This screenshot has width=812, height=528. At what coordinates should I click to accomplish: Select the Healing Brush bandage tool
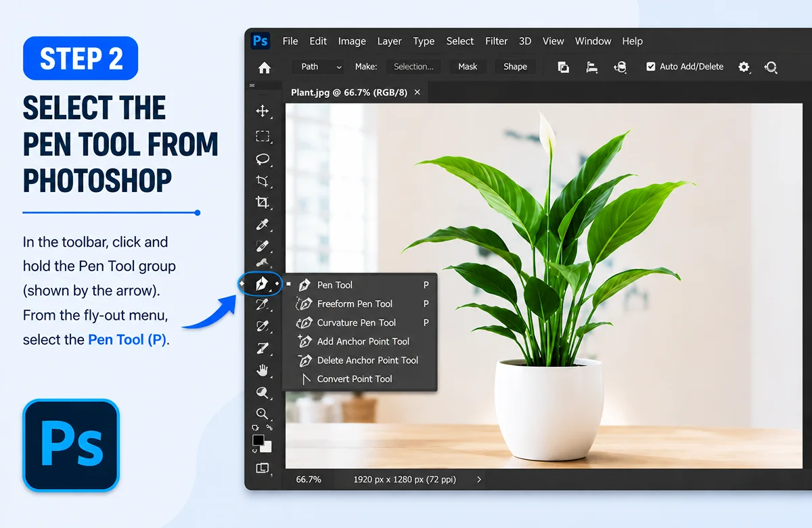coord(263,246)
